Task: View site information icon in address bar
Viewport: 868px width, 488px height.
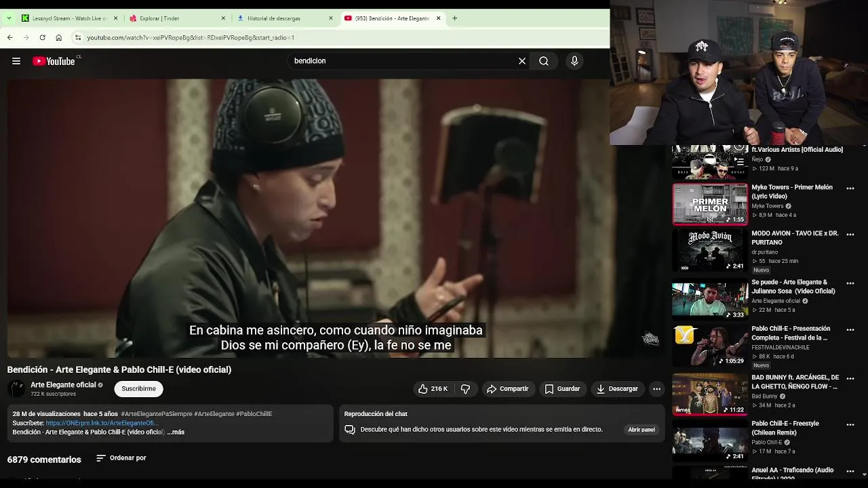Action: [x=78, y=38]
